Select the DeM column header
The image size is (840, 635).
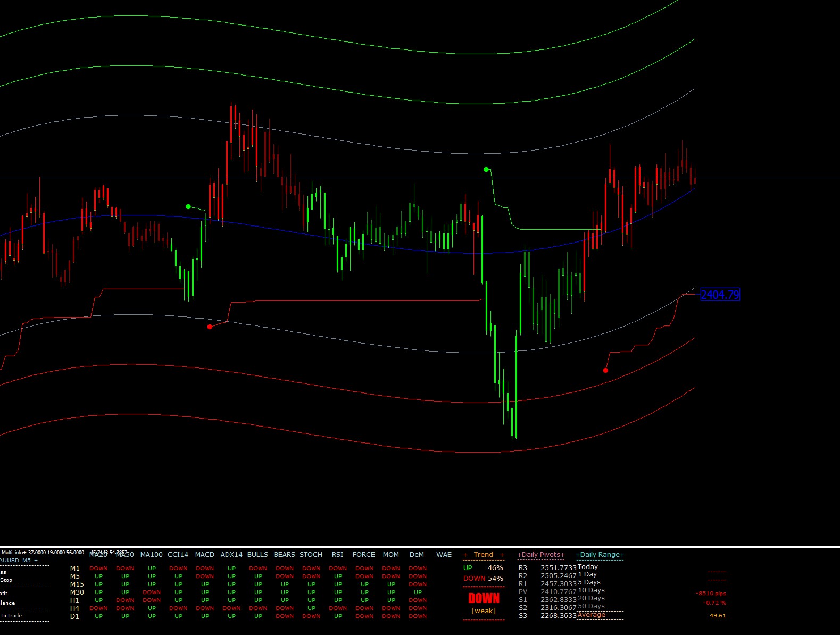click(x=417, y=555)
